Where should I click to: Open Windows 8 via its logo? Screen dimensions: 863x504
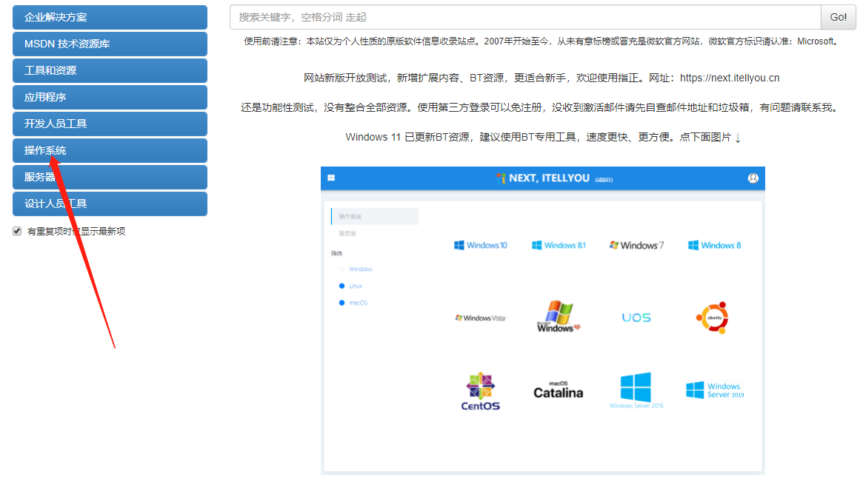713,244
